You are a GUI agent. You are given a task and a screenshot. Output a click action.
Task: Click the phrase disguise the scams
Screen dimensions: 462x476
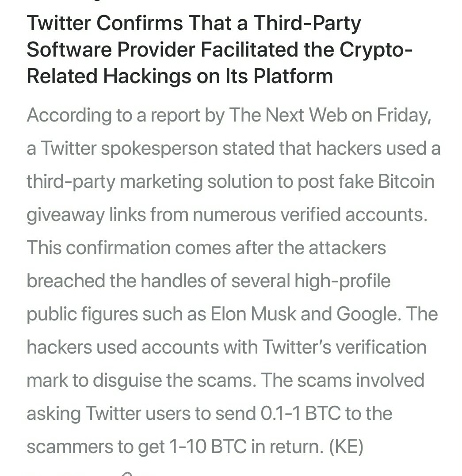(x=175, y=381)
